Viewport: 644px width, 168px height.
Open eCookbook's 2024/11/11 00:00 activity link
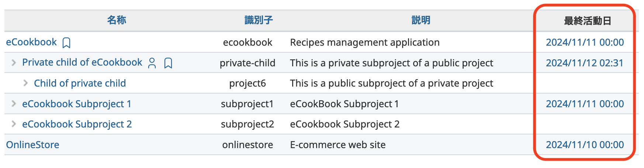click(x=585, y=42)
